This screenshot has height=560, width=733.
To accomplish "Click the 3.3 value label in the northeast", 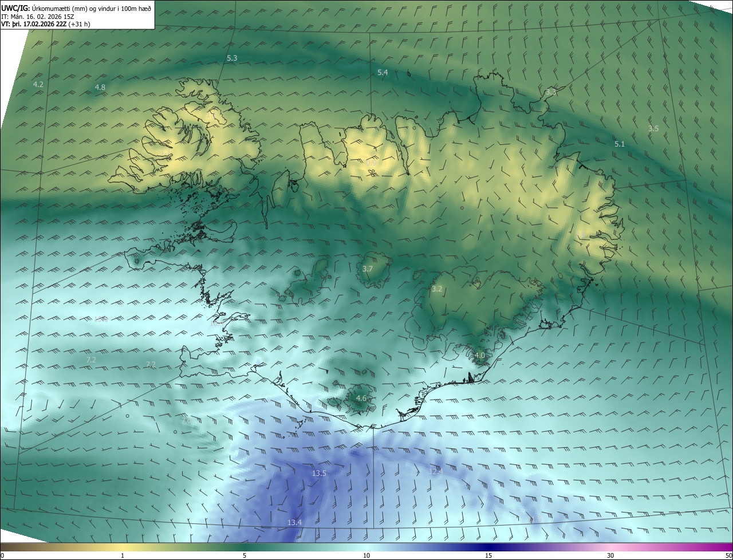I will coord(550,92).
